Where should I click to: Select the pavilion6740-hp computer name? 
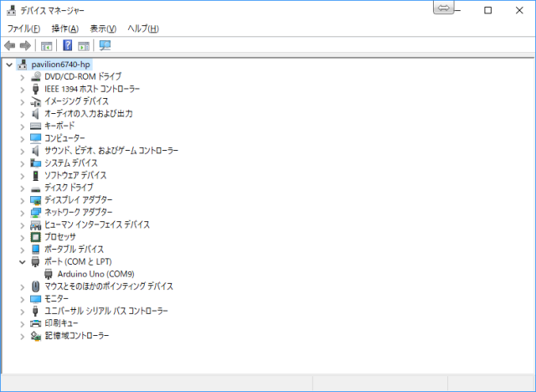(61, 64)
